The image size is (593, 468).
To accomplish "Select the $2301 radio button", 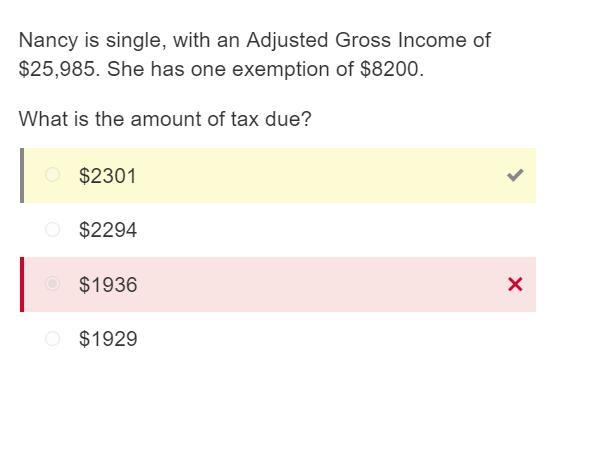I will (x=52, y=175).
